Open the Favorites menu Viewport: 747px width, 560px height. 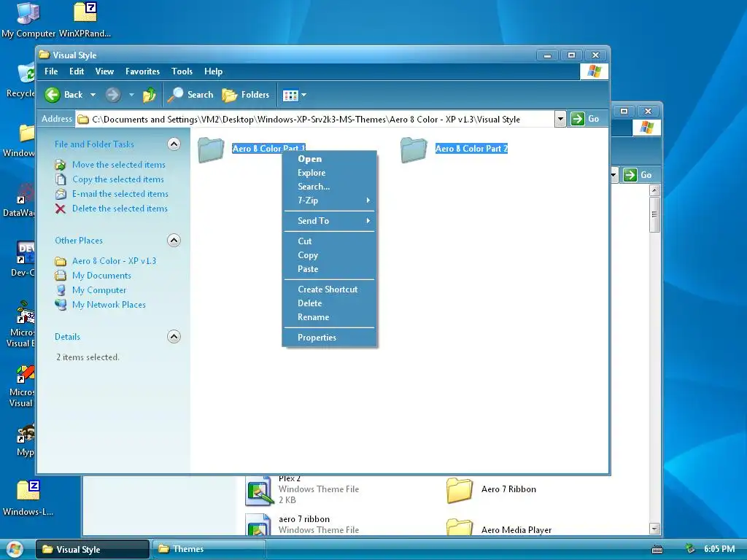(x=142, y=71)
